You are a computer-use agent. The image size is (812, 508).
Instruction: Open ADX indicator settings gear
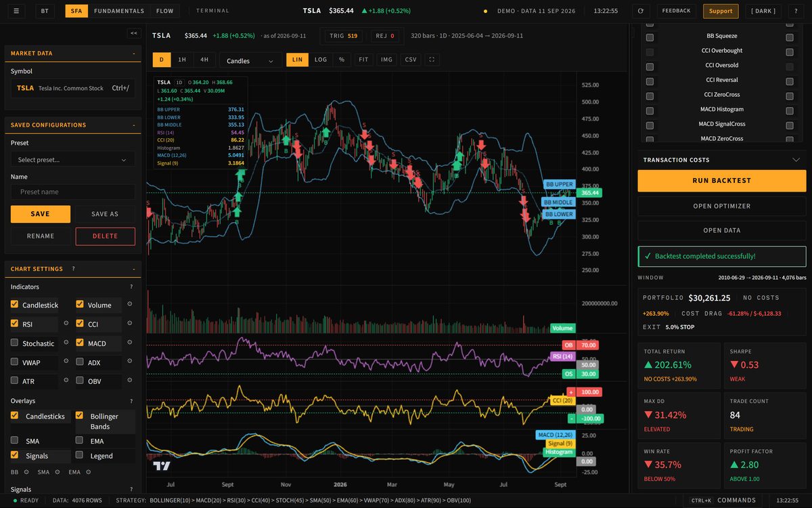(130, 362)
